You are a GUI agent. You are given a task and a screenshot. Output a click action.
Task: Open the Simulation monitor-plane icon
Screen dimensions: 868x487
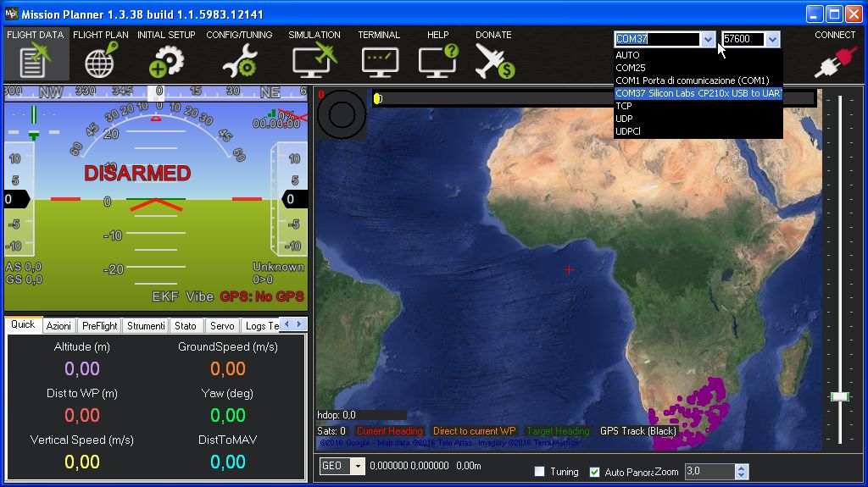[x=314, y=61]
